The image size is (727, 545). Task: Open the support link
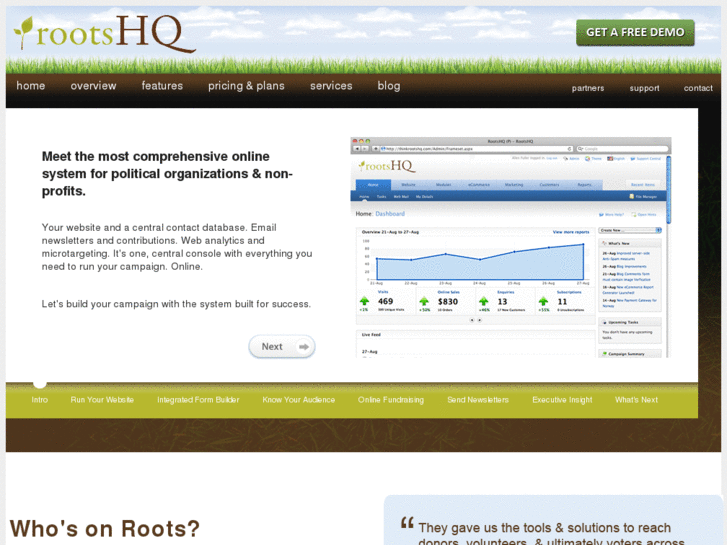coord(644,88)
